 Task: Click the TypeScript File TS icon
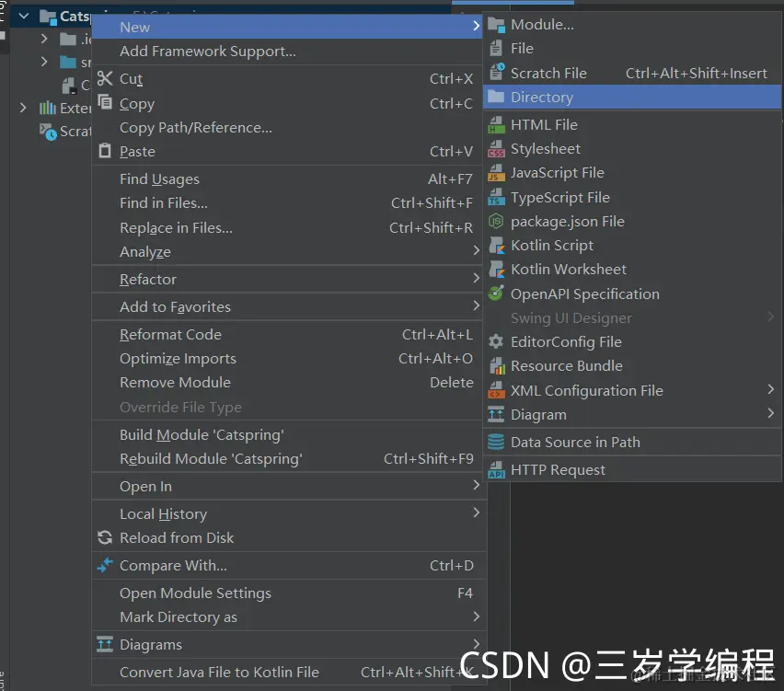(x=496, y=197)
